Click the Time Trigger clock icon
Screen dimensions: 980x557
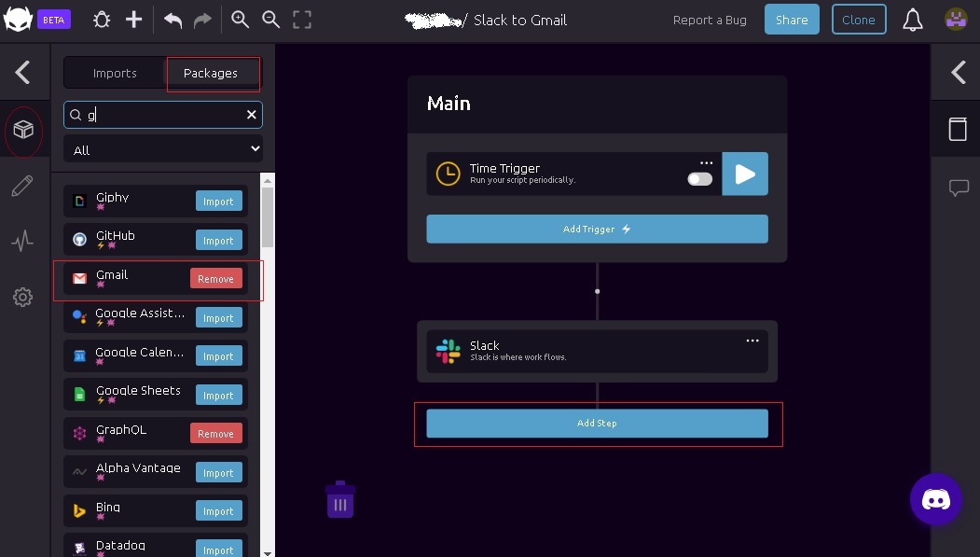449,174
